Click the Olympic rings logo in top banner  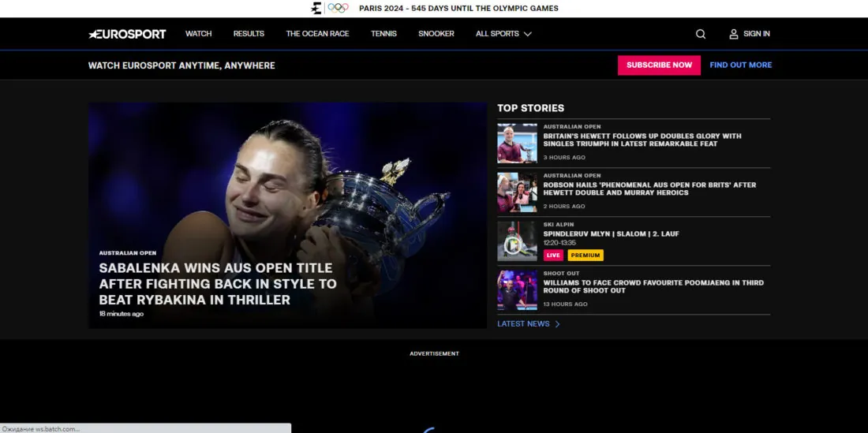(x=338, y=8)
